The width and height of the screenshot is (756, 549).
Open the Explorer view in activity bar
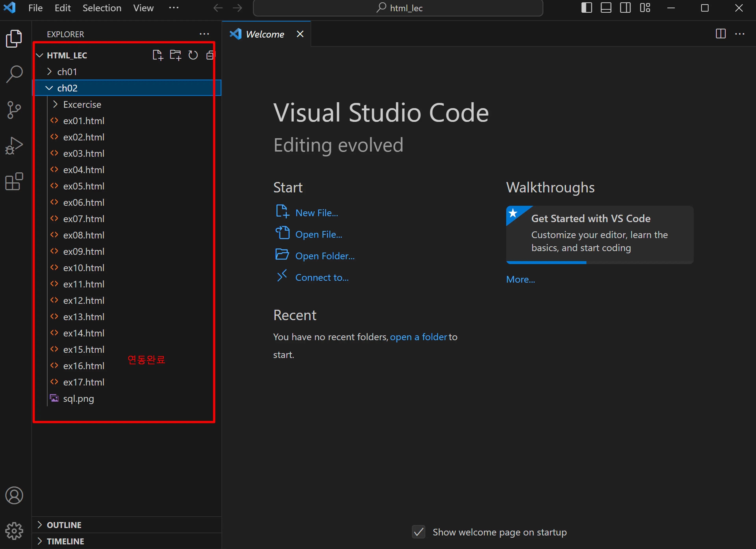(14, 38)
